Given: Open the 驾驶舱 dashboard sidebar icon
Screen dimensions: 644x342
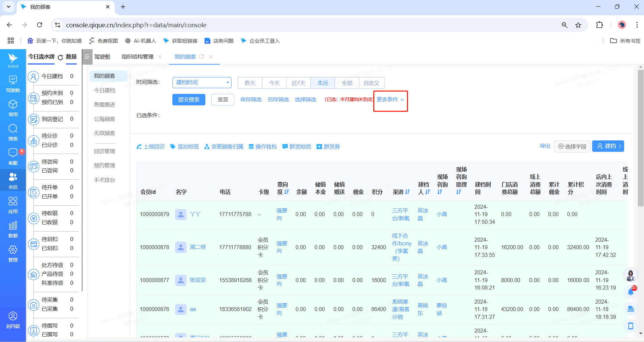Looking at the screenshot, I should click(x=13, y=80).
